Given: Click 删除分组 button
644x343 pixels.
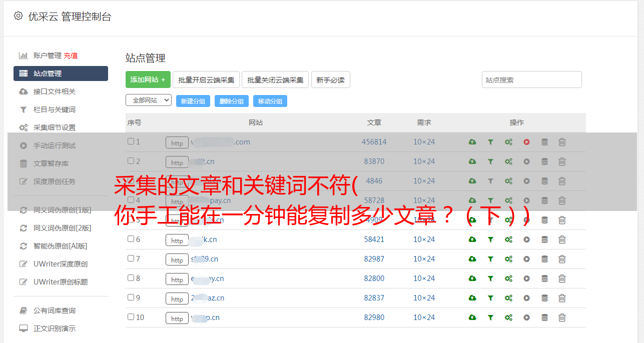Looking at the screenshot, I should (232, 101).
